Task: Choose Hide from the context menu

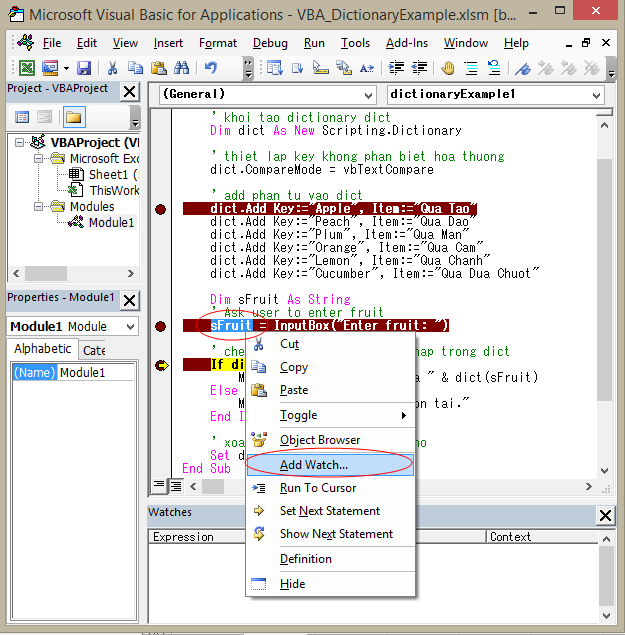Action: pyautogui.click(x=330, y=584)
